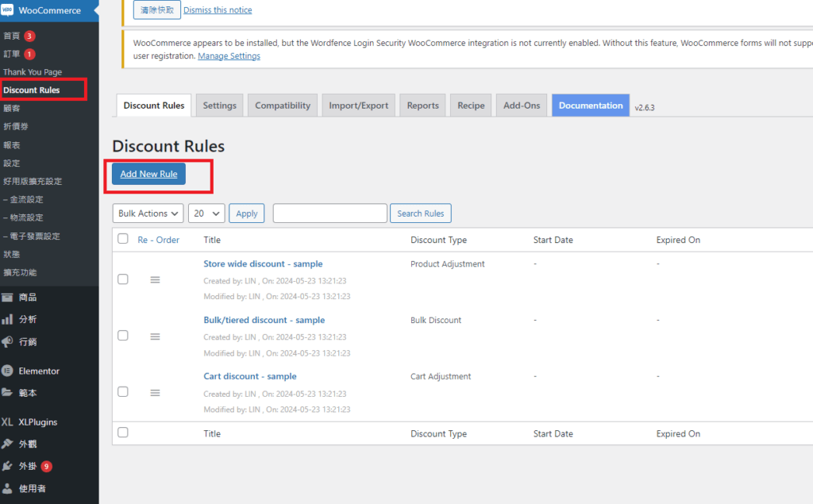The width and height of the screenshot is (813, 504).
Task: Click the XLPlugins icon in sidebar
Action: 8,422
